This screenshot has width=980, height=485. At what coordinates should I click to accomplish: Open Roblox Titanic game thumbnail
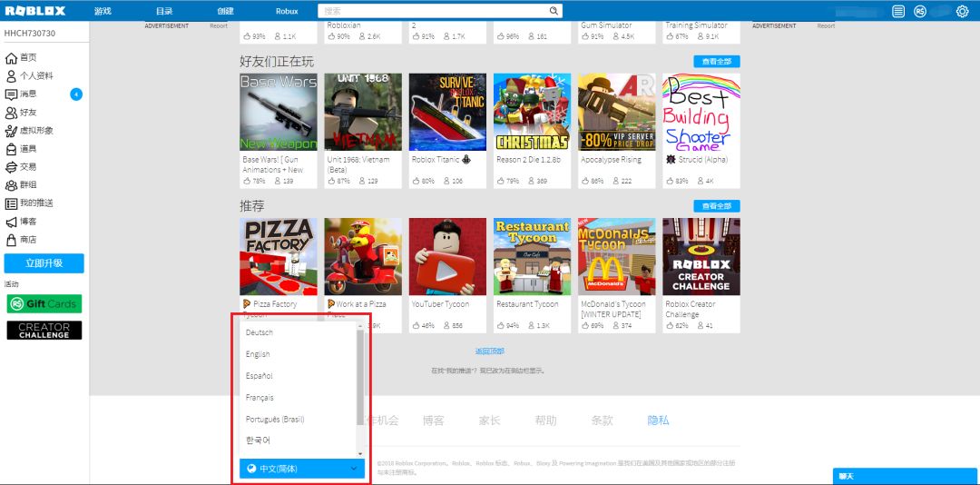(447, 112)
